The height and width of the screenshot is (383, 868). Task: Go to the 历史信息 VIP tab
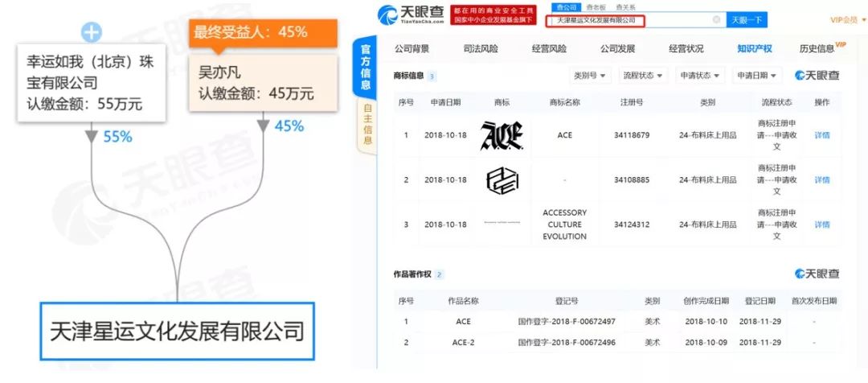pyautogui.click(x=823, y=48)
